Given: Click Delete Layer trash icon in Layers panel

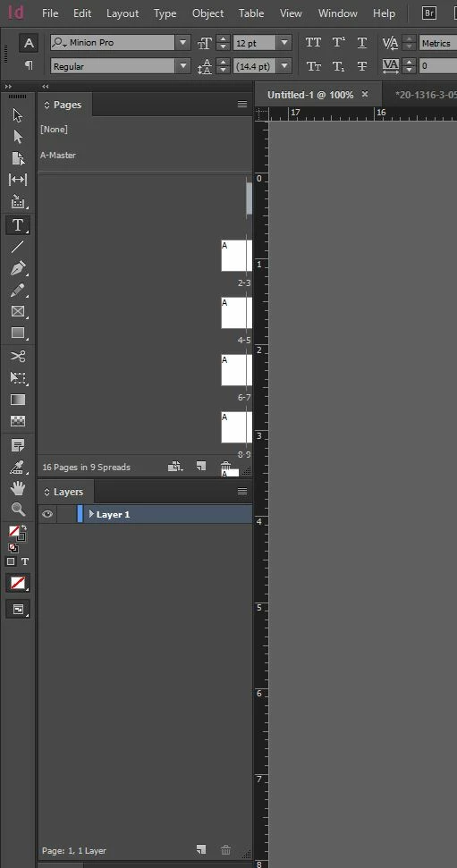Looking at the screenshot, I should (225, 850).
